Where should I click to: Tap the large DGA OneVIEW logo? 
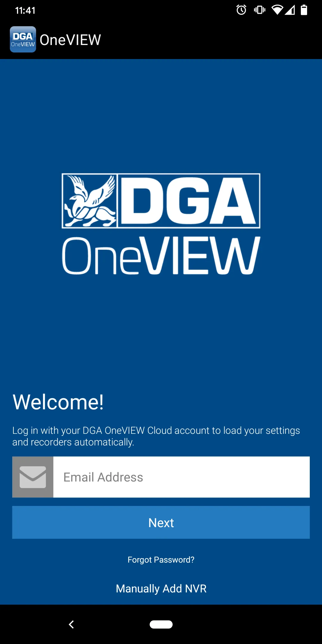pyautogui.click(x=161, y=224)
